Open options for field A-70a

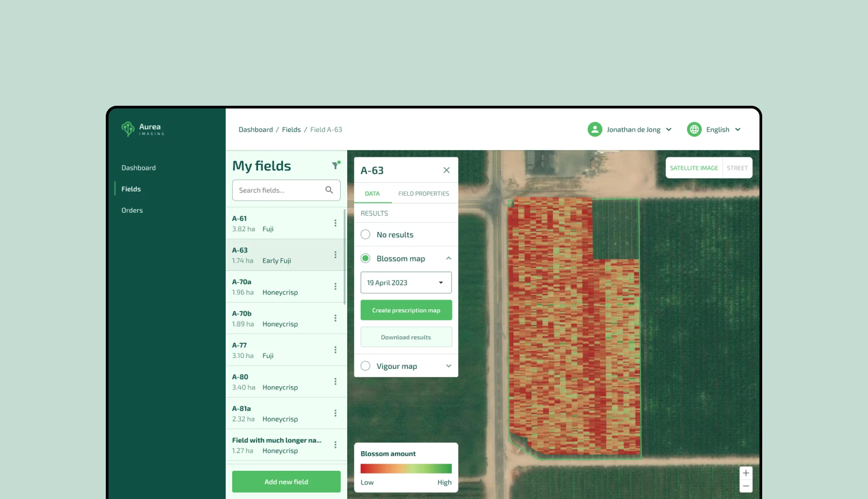[335, 286]
